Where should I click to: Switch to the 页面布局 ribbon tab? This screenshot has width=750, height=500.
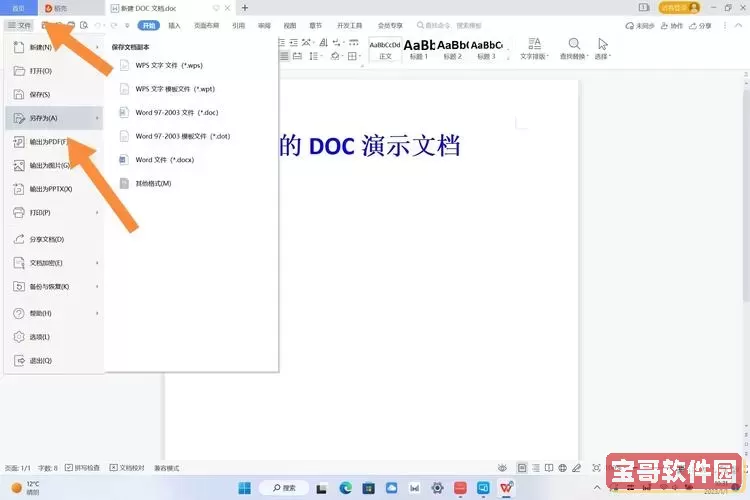tap(207, 25)
